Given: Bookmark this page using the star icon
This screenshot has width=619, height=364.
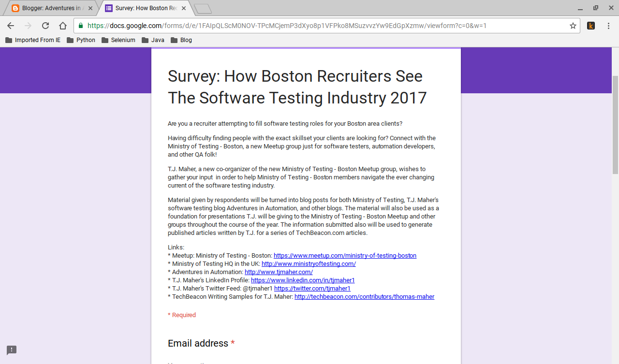Looking at the screenshot, I should [573, 26].
